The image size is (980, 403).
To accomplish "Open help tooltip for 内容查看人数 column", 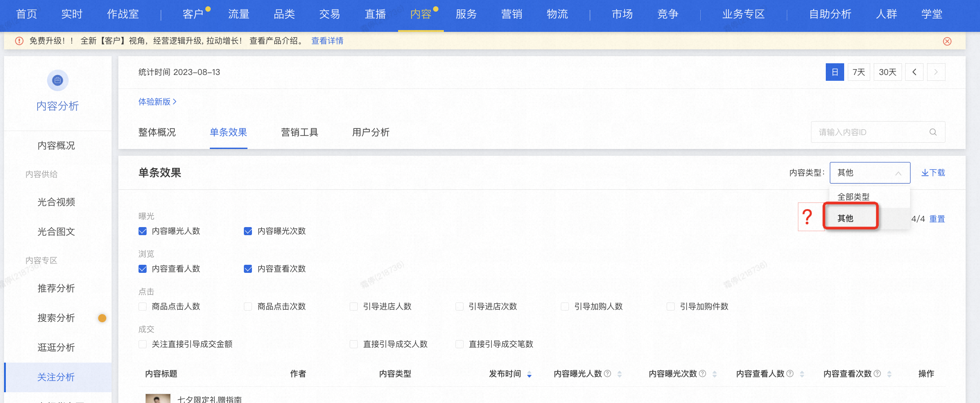I will click(790, 373).
